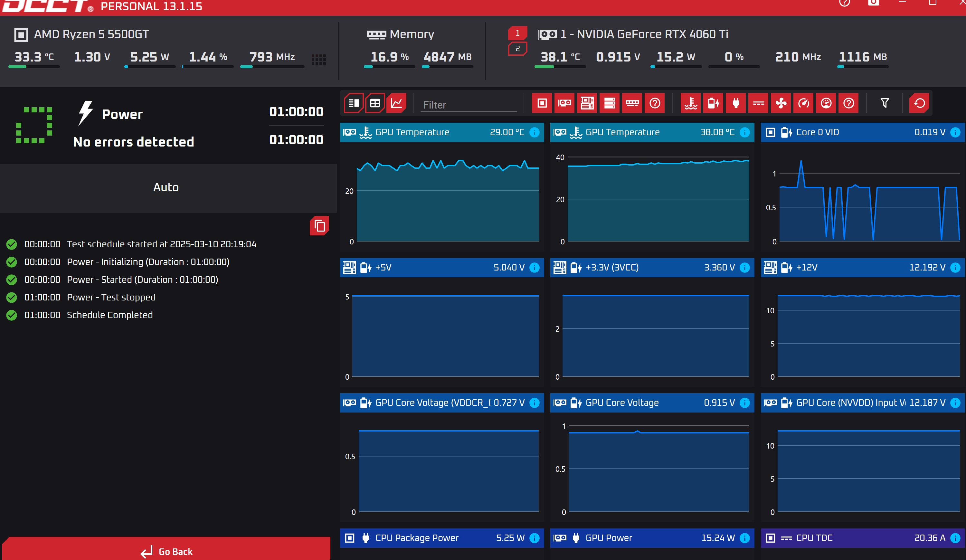Toggle the current sensor type filter
The image size is (966, 560).
759,103
